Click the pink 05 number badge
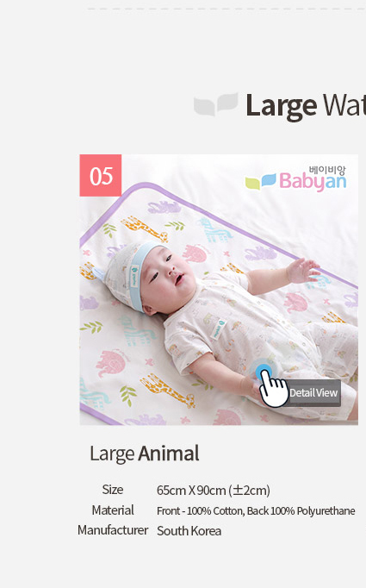This screenshot has width=366, height=588. click(x=101, y=175)
